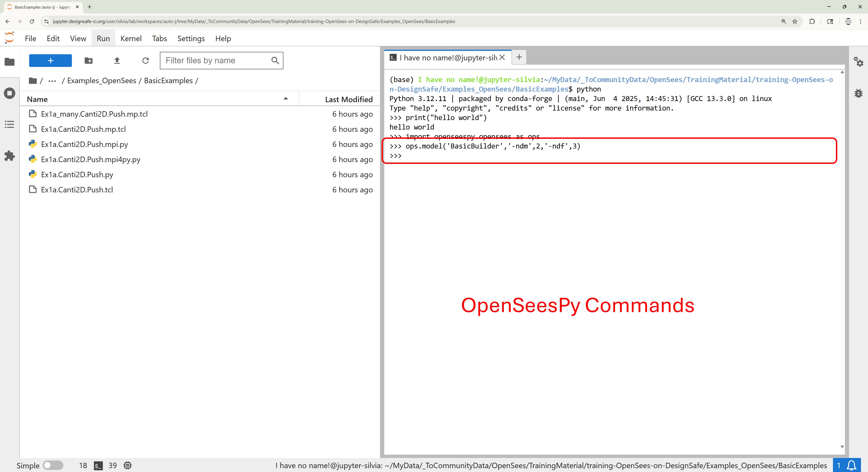
Task: Open the Running Terminals and Kernels sidebar
Action: click(x=9, y=93)
